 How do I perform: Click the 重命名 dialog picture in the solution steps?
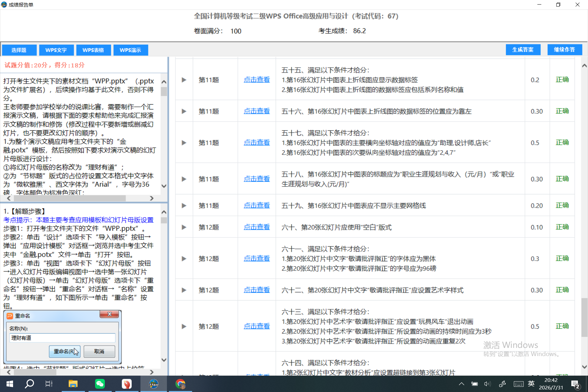point(62,337)
